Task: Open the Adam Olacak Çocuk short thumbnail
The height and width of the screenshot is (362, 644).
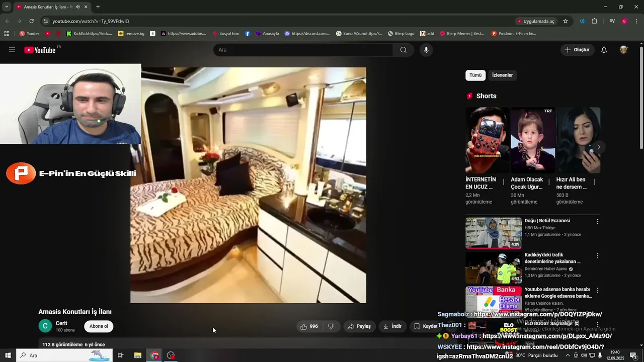Action: [533, 140]
